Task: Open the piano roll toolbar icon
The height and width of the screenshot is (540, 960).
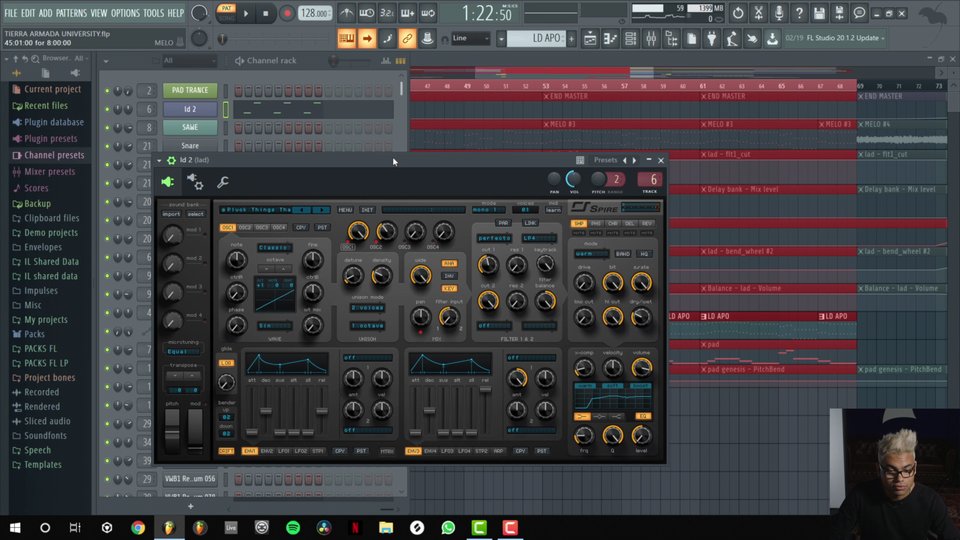Action: 610,39
